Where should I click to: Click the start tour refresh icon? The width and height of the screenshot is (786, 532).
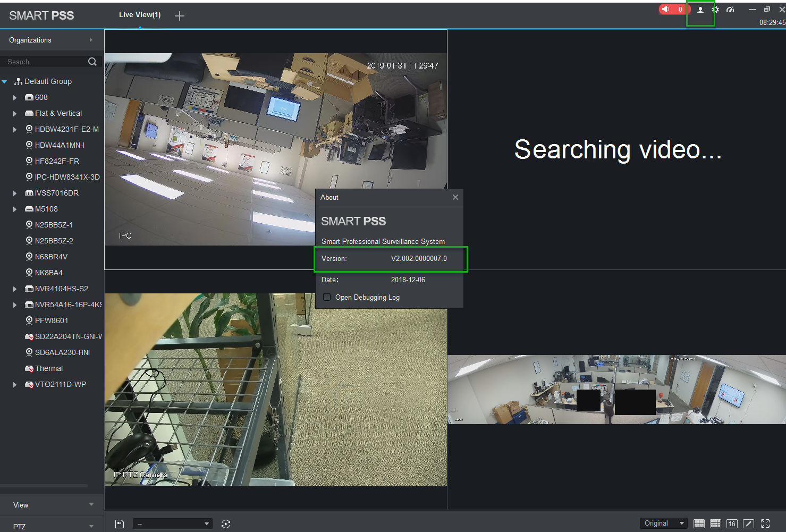[x=226, y=524]
